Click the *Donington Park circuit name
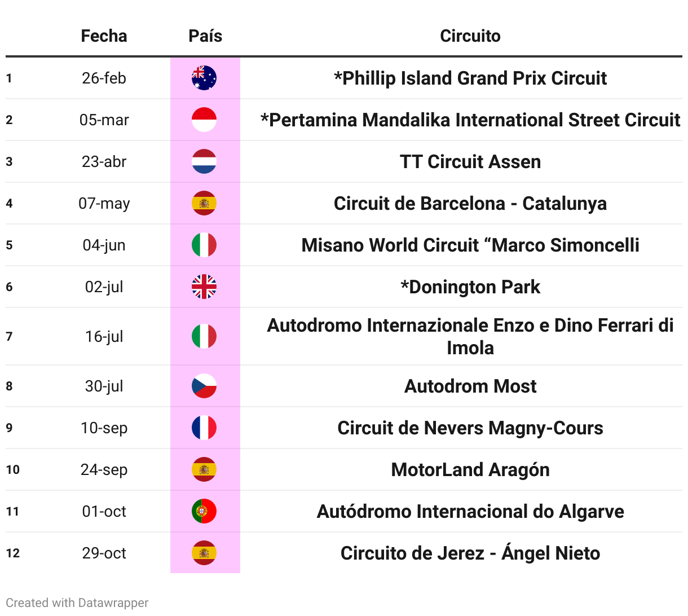This screenshot has height=616, width=688. (470, 287)
